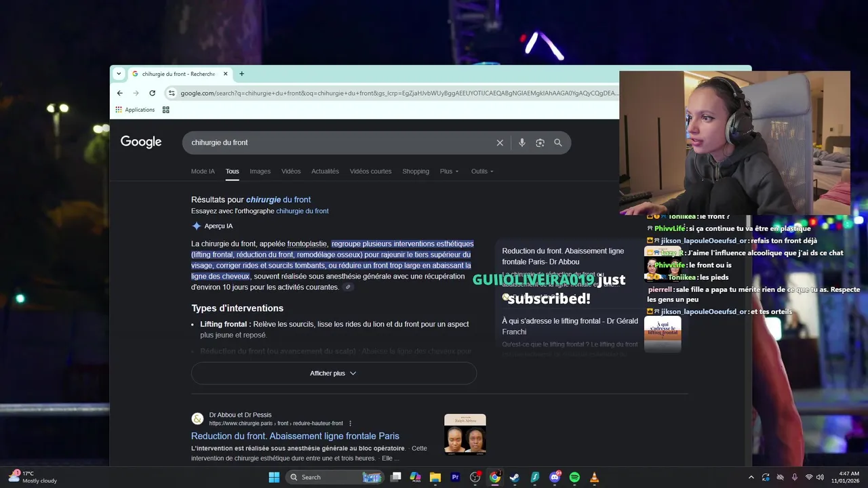Open Discord from the taskbar
This screenshot has height=488, width=868.
pyautogui.click(x=555, y=477)
